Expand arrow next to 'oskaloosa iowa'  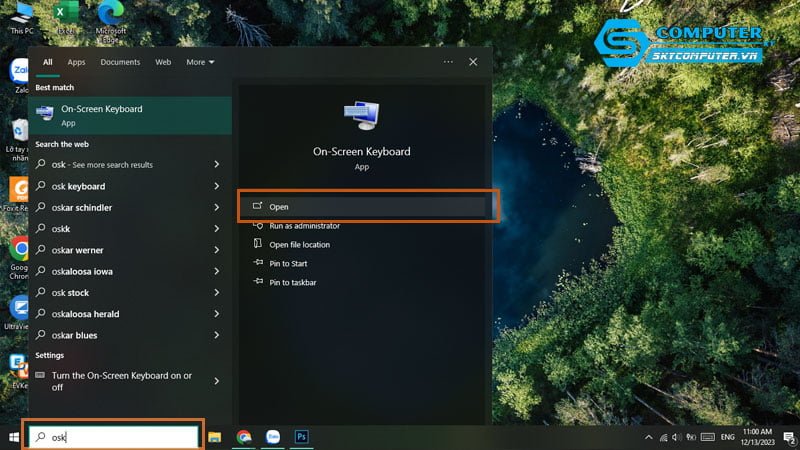[217, 271]
